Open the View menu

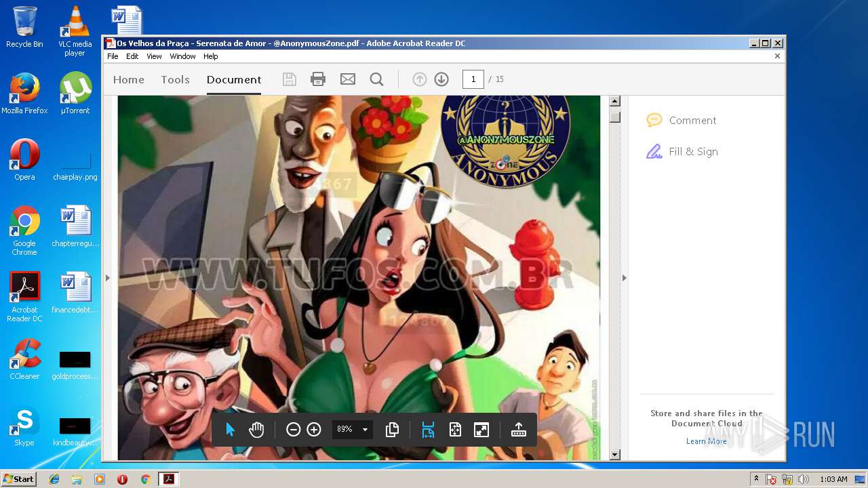point(155,56)
